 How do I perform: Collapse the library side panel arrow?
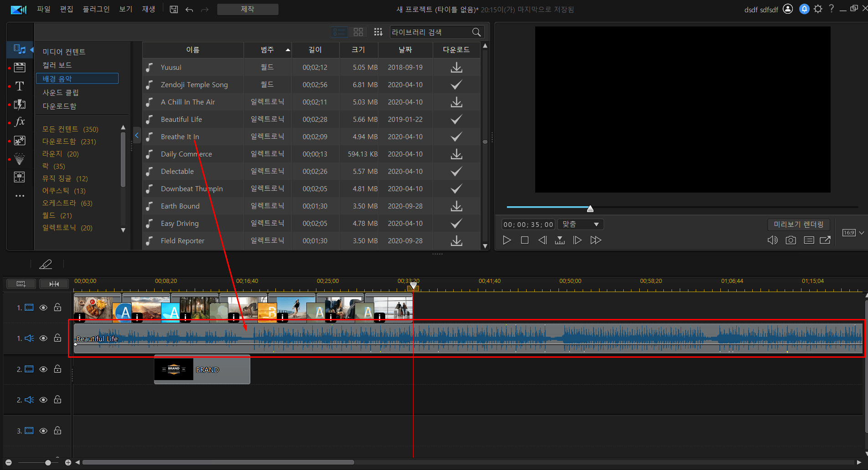click(x=136, y=136)
